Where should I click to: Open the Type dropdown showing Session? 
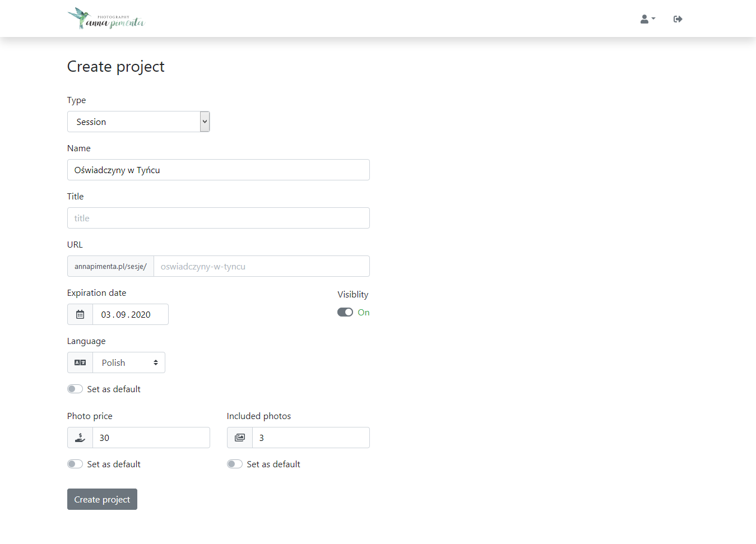click(138, 122)
